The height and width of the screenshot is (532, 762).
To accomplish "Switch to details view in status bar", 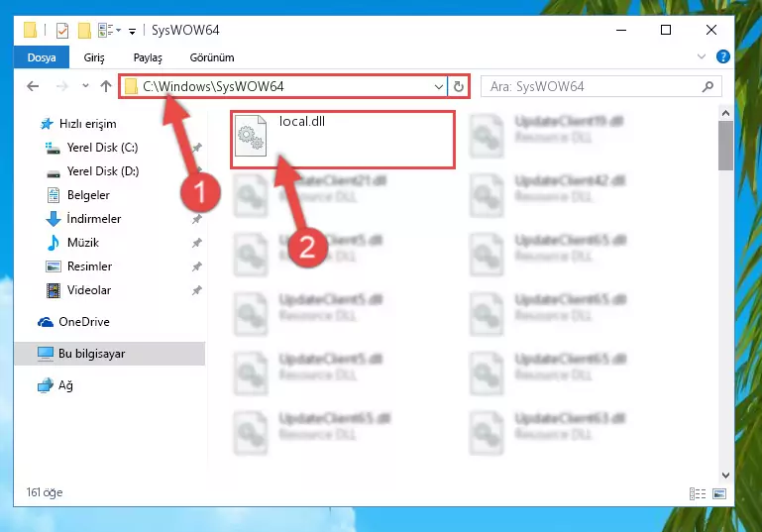I will point(698,494).
